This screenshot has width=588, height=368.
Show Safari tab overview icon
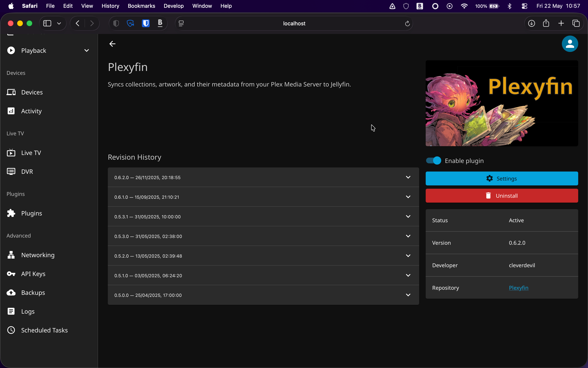tap(576, 23)
